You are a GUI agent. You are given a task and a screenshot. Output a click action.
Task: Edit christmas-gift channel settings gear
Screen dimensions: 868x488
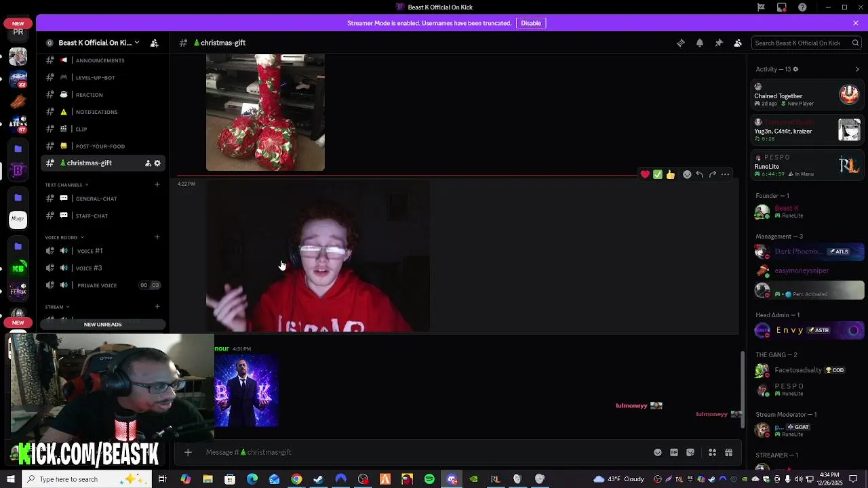pos(157,163)
